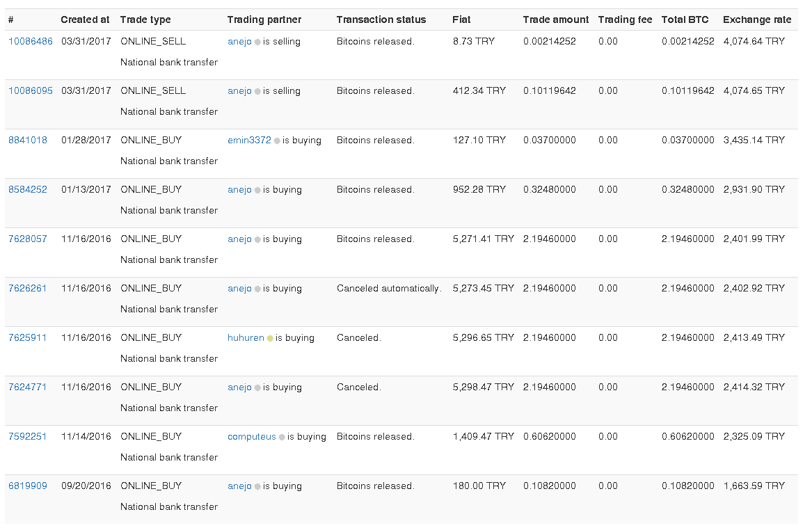
Task: Open trade 6819909 link
Action: click(27, 486)
